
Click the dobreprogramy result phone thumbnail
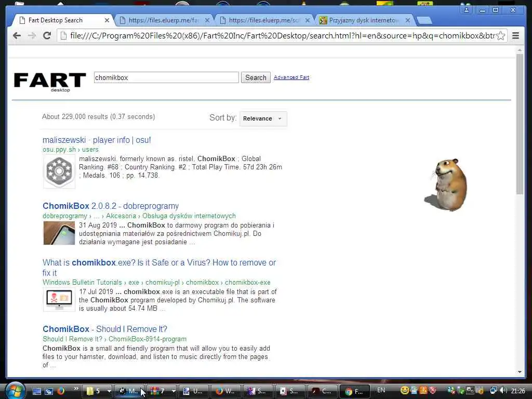pos(59,233)
